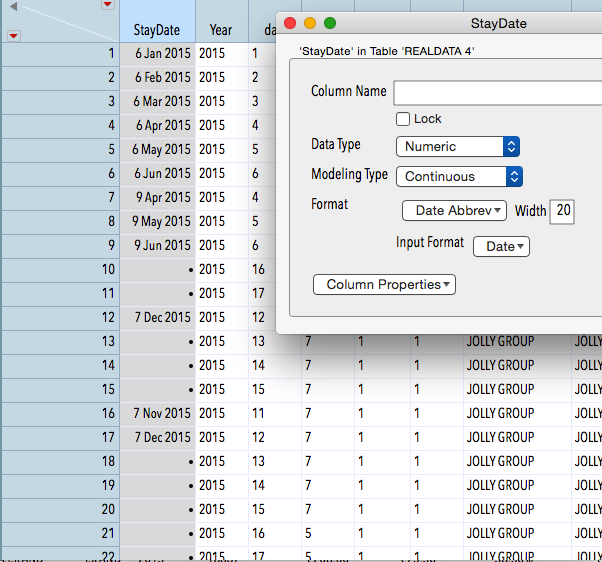Click StayDate cell '7 Dec 2015' in row 17
The image size is (602, 562).
[158, 438]
